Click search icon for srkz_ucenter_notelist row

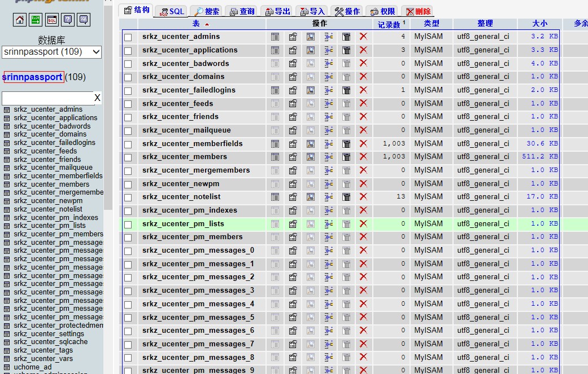click(311, 197)
